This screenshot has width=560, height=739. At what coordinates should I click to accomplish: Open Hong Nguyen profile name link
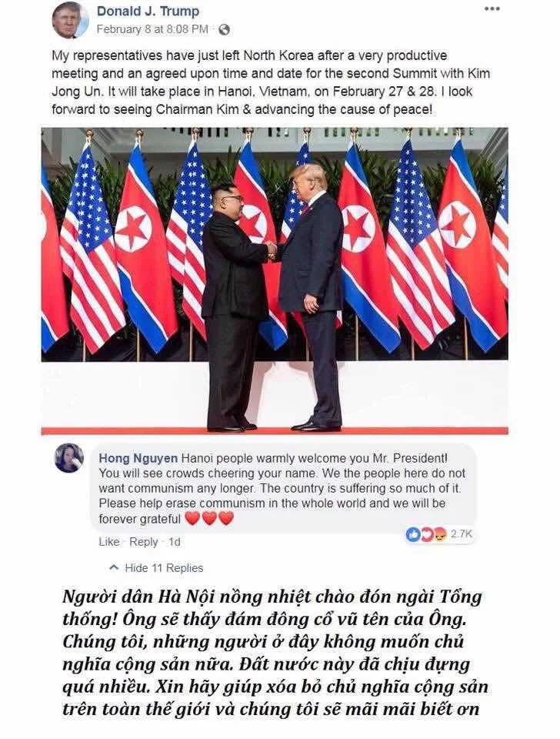(x=138, y=458)
